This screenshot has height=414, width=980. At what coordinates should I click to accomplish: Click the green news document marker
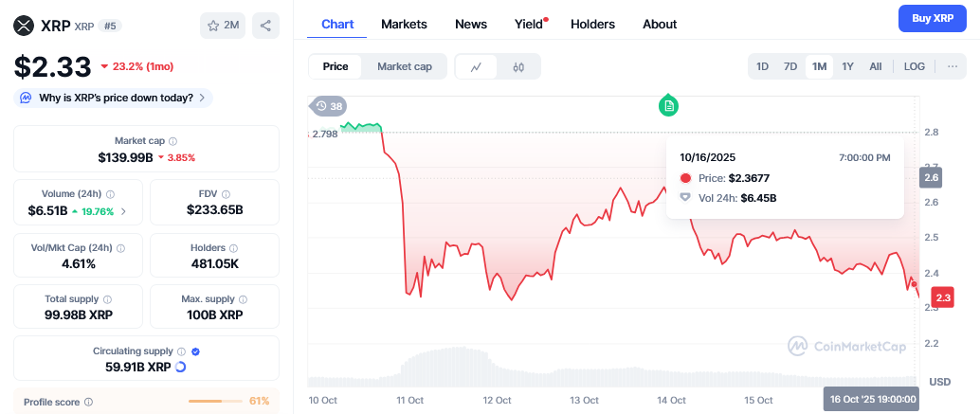tap(669, 105)
